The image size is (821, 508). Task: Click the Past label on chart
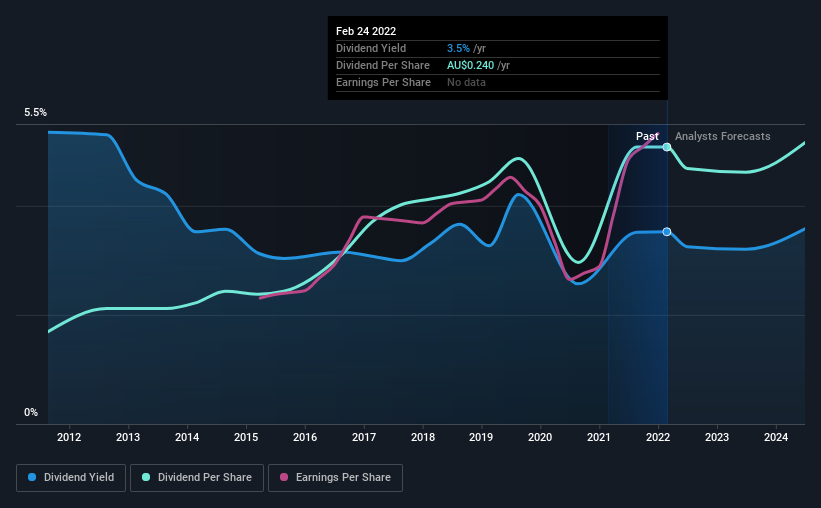(647, 136)
